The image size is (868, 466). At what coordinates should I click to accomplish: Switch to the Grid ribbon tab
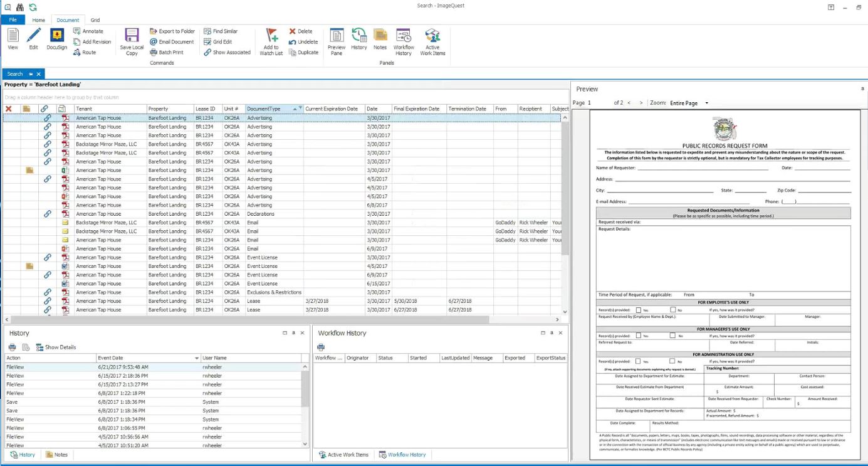(x=95, y=20)
